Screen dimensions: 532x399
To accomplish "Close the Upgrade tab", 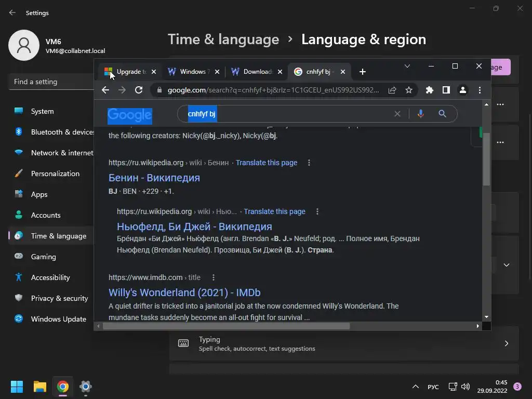I will click(x=154, y=72).
